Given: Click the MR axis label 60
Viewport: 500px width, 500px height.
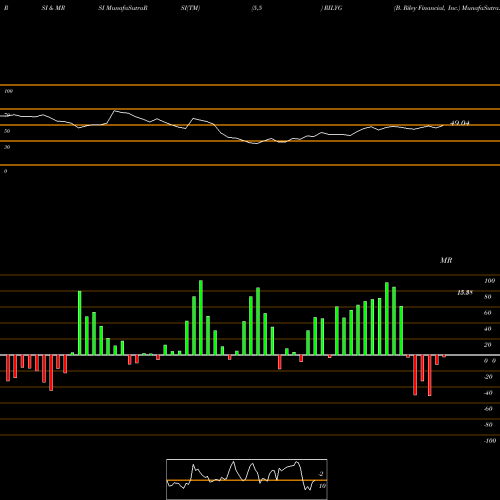Looking at the screenshot, I should coord(488,313).
